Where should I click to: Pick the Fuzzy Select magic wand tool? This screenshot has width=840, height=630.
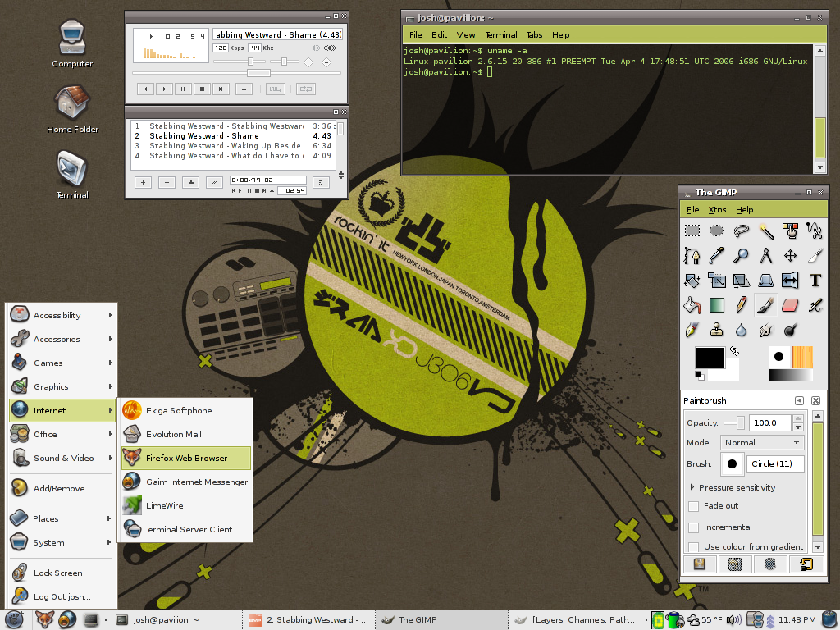766,231
